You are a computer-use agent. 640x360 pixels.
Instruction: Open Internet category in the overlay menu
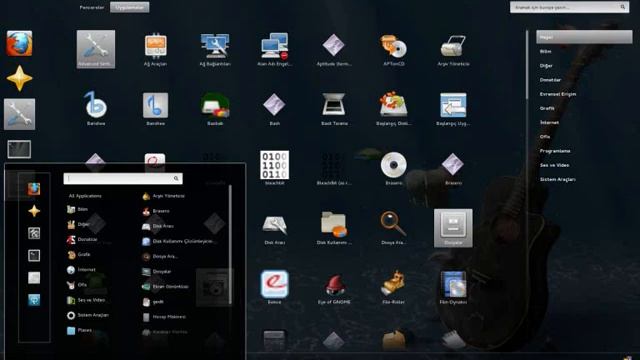[81, 270]
